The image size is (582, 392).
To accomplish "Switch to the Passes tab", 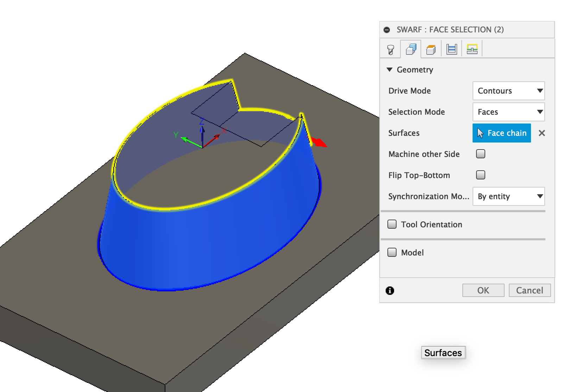I will click(451, 49).
